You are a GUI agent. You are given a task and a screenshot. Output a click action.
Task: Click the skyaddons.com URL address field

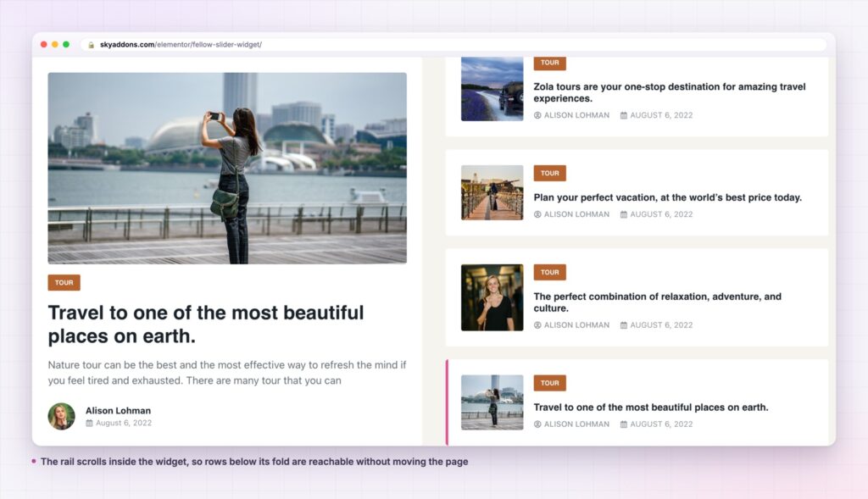click(x=454, y=45)
